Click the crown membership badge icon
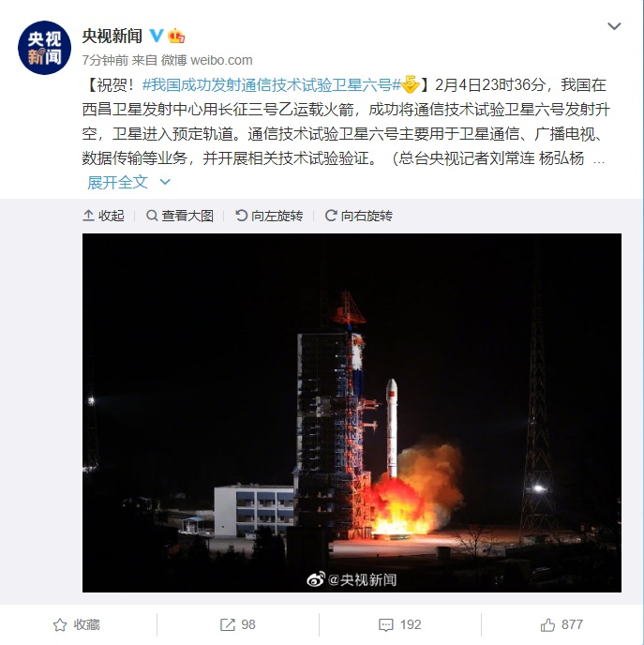 pos(176,36)
